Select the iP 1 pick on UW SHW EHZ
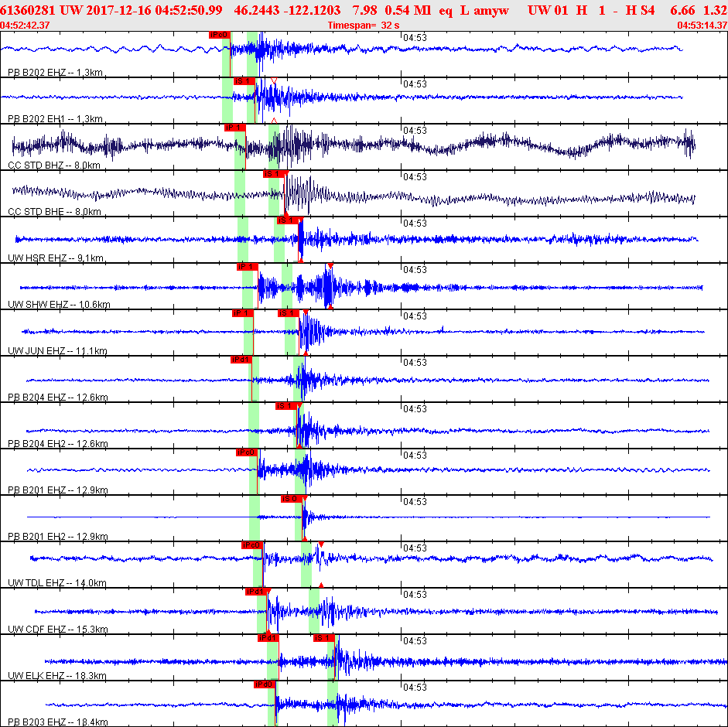The width and height of the screenshot is (728, 727). [247, 267]
